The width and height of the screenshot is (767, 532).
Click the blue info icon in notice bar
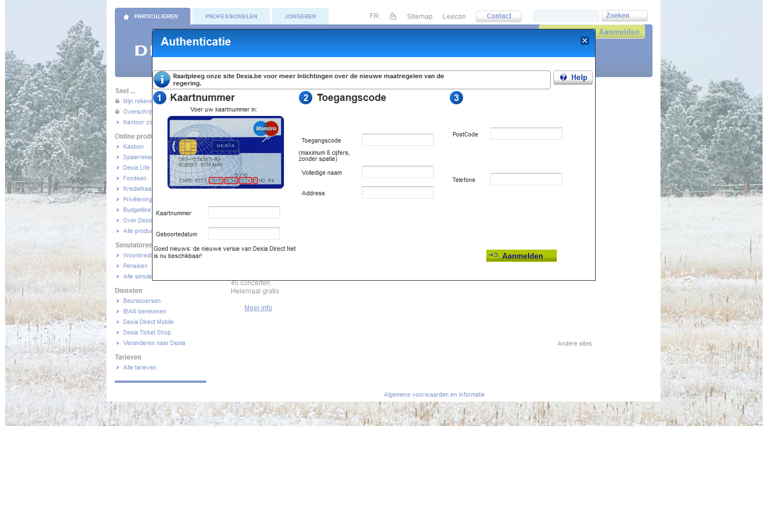pos(162,79)
